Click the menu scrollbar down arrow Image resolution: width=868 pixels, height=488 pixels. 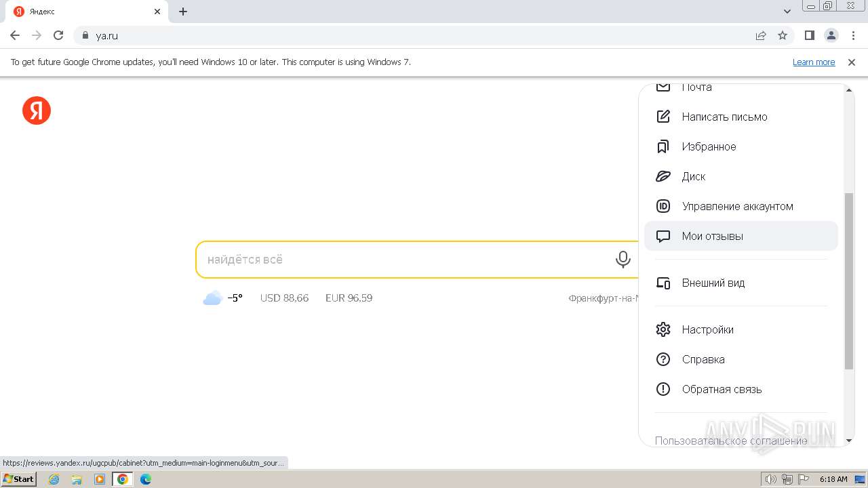point(849,441)
